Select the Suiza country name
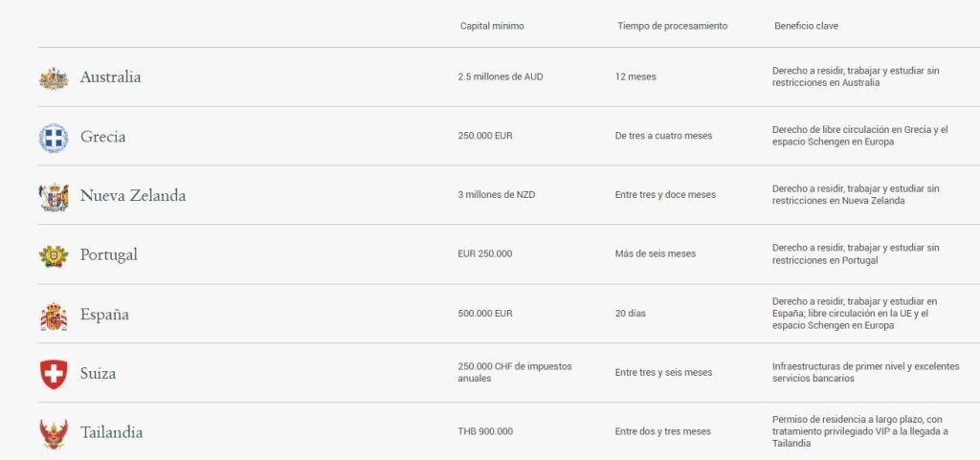 (x=98, y=373)
